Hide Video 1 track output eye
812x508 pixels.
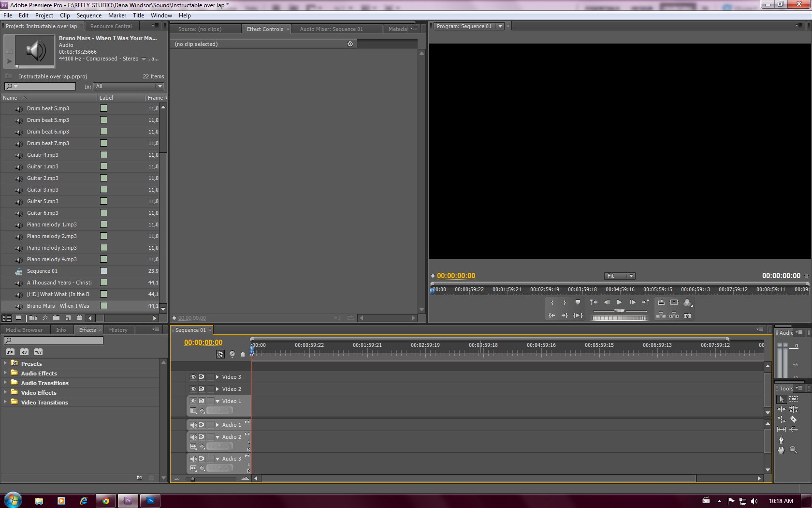[x=193, y=401]
